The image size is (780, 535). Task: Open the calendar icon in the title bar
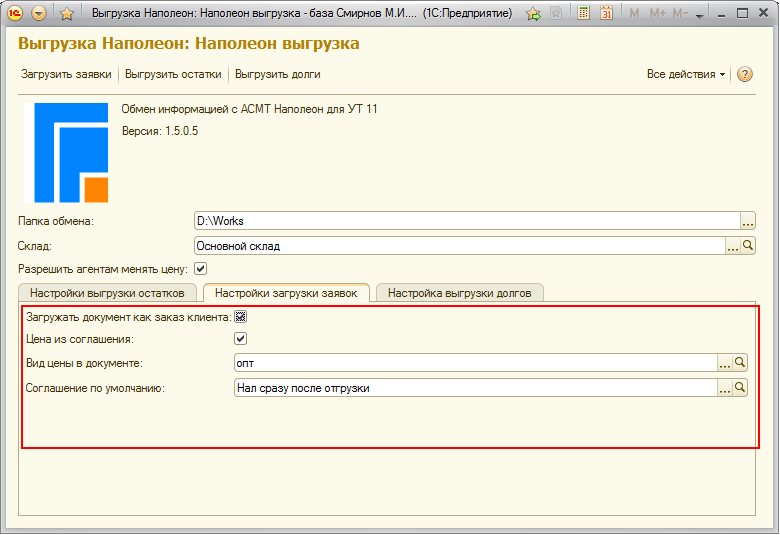pyautogui.click(x=606, y=13)
